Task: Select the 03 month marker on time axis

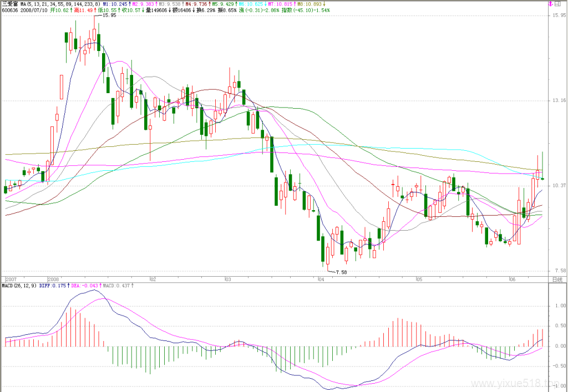Action: point(227,279)
